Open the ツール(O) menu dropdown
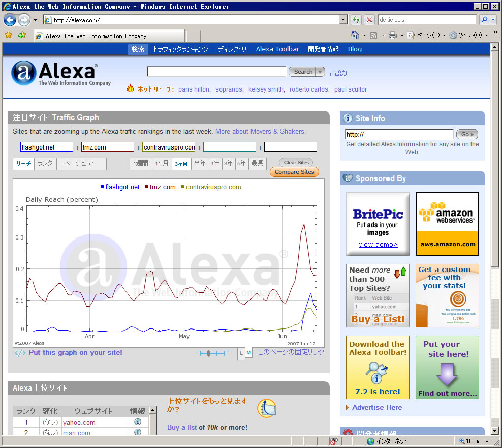This screenshot has height=448, width=502. pos(486,35)
